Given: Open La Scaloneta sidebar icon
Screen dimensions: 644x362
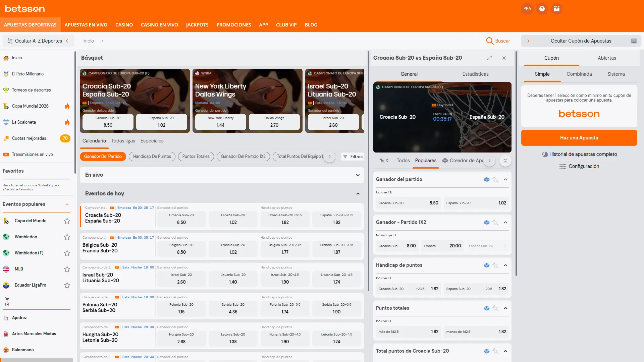Looking at the screenshot, I should click(x=6, y=122).
